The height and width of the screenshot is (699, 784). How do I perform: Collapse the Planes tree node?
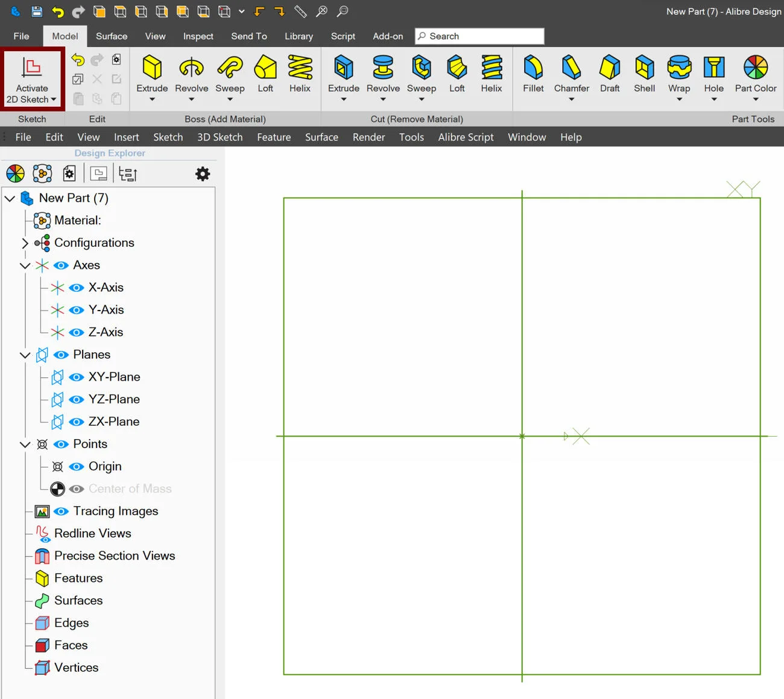coord(25,355)
